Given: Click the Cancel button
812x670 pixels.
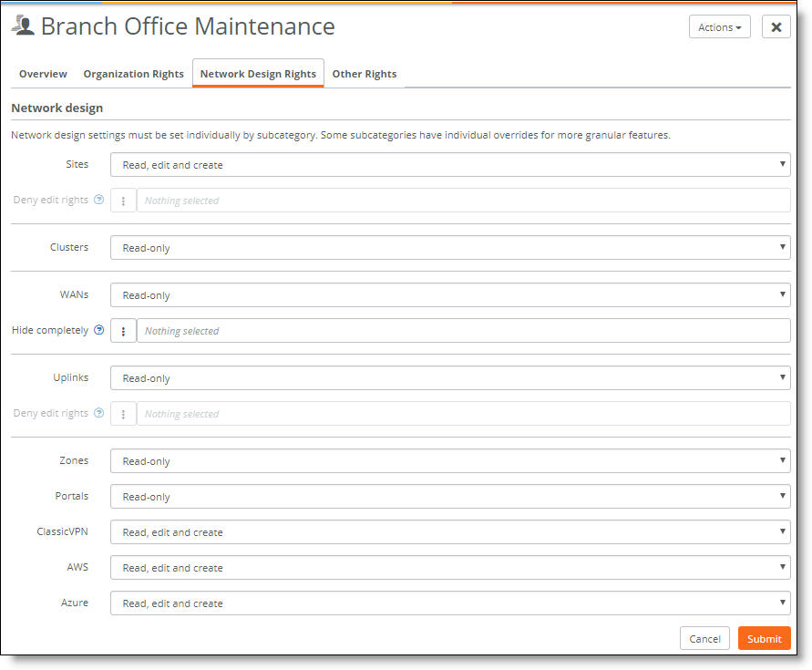Looking at the screenshot, I should point(704,638).
